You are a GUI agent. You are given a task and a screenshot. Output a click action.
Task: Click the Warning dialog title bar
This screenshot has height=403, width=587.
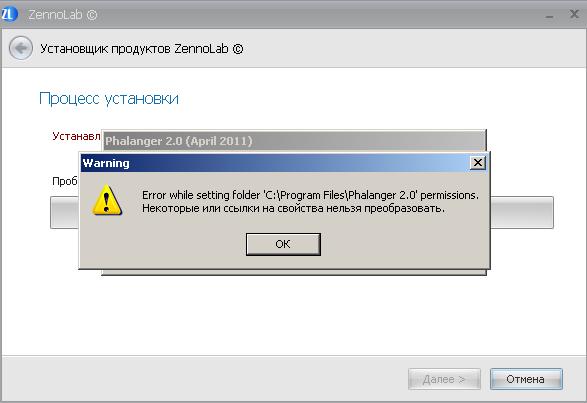tap(275, 163)
